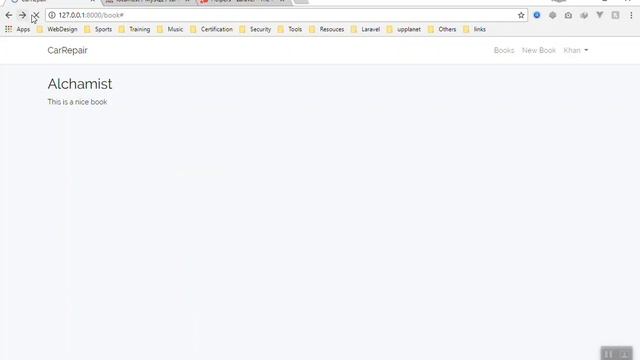Switch to the second browser tab

(x=146, y=2)
